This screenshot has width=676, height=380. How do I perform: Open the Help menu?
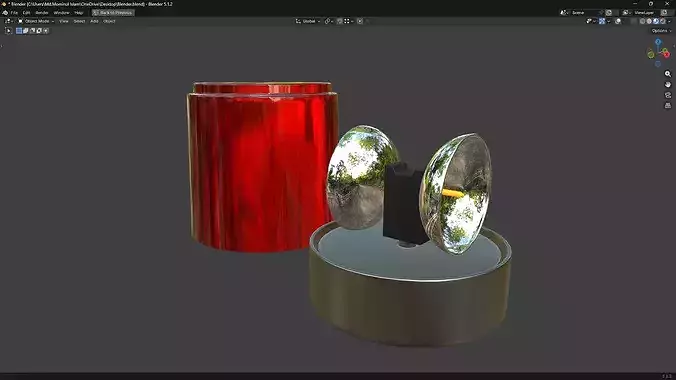78,13
